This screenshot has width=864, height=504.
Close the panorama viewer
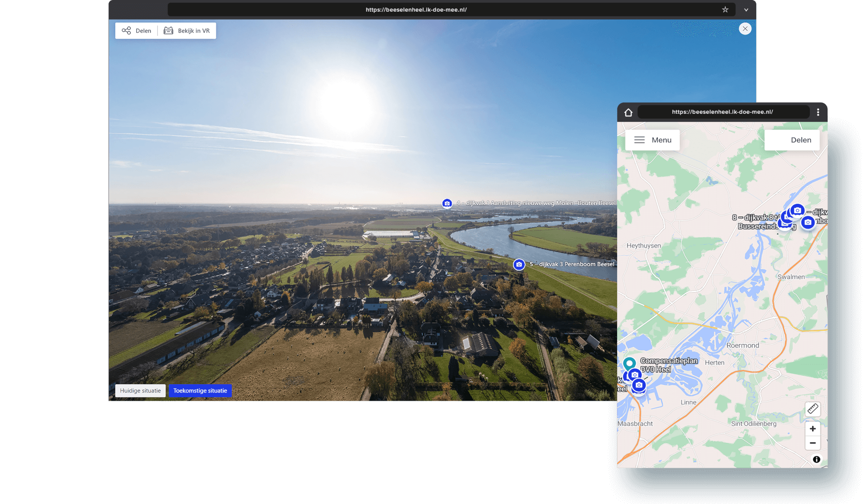(x=745, y=29)
